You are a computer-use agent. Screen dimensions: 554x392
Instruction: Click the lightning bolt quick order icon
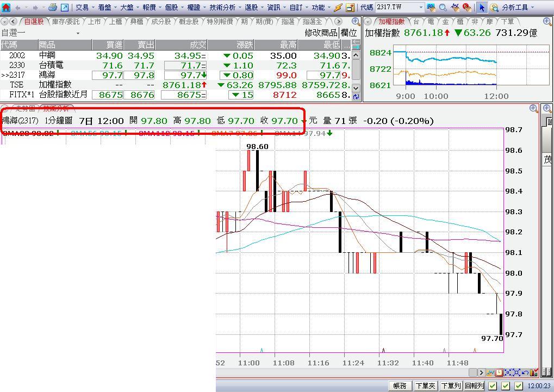pos(338,7)
